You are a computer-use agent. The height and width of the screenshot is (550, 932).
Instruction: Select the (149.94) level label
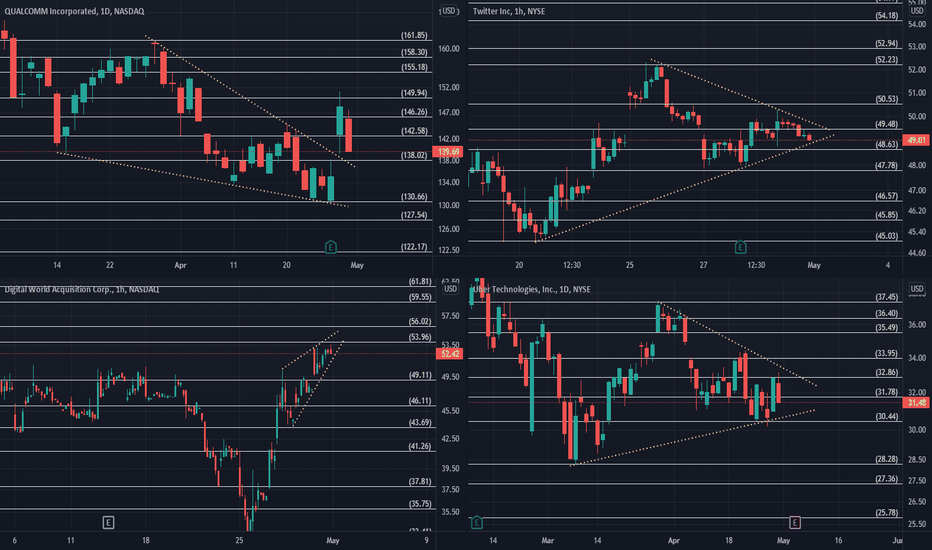pyautogui.click(x=414, y=93)
